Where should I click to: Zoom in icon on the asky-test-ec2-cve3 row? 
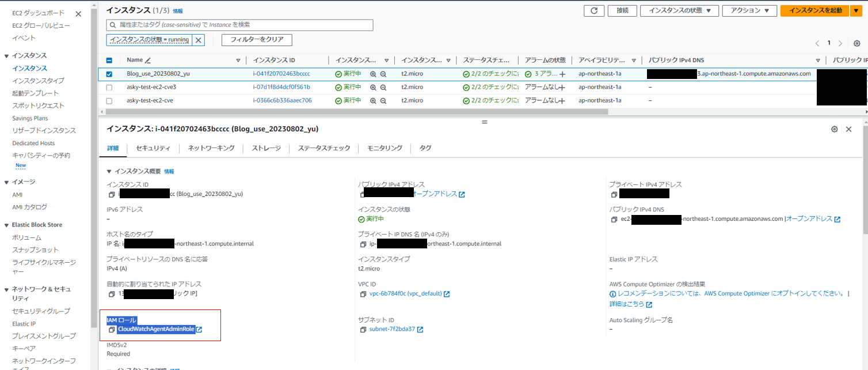tap(373, 87)
